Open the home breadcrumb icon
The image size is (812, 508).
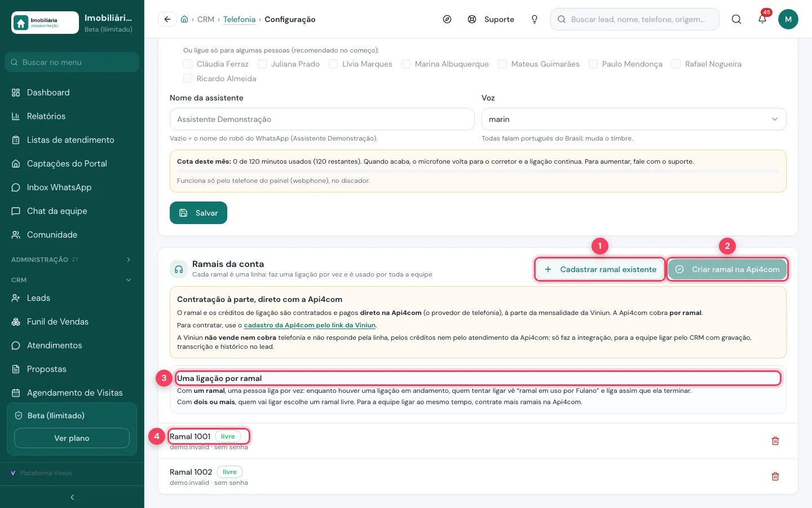click(x=184, y=19)
